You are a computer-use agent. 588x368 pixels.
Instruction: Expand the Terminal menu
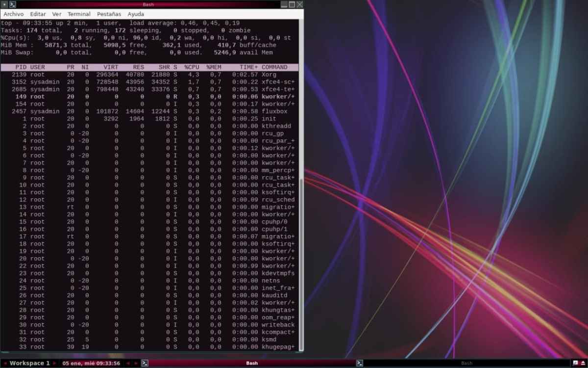[x=79, y=14]
